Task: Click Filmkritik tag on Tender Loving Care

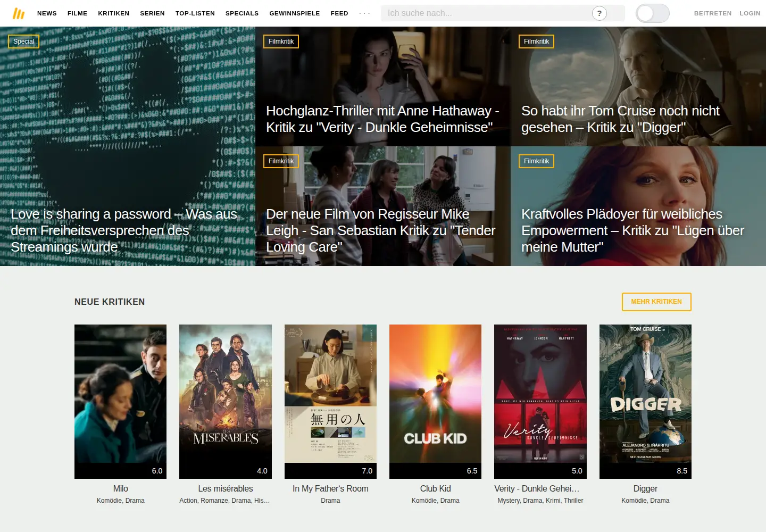Action: coord(281,161)
